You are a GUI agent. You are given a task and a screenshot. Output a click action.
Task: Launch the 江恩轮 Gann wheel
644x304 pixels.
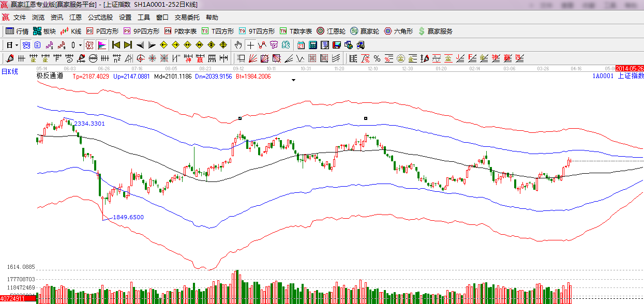click(331, 31)
